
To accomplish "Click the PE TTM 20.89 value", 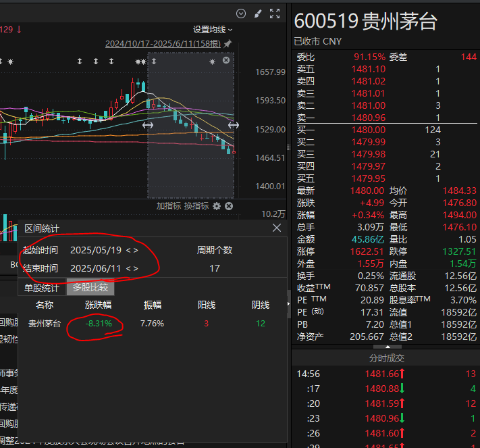I will click(372, 300).
